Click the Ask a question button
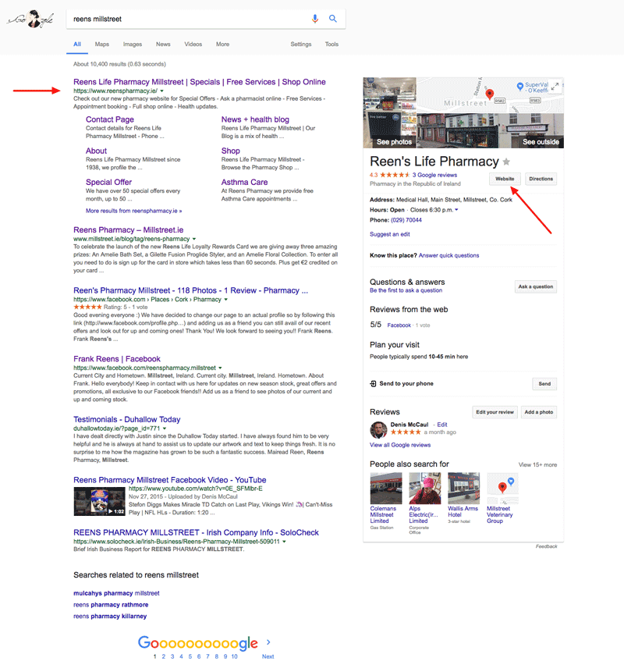The image size is (624, 672). [536, 286]
